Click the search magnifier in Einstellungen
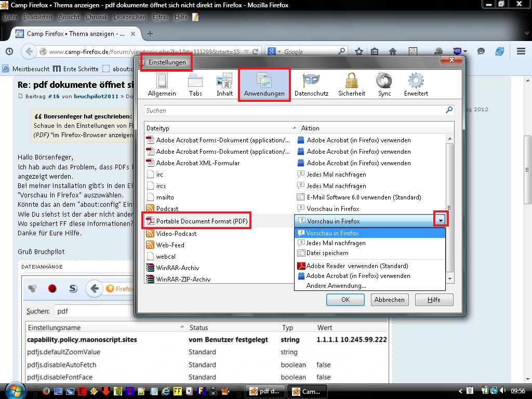 [x=449, y=110]
